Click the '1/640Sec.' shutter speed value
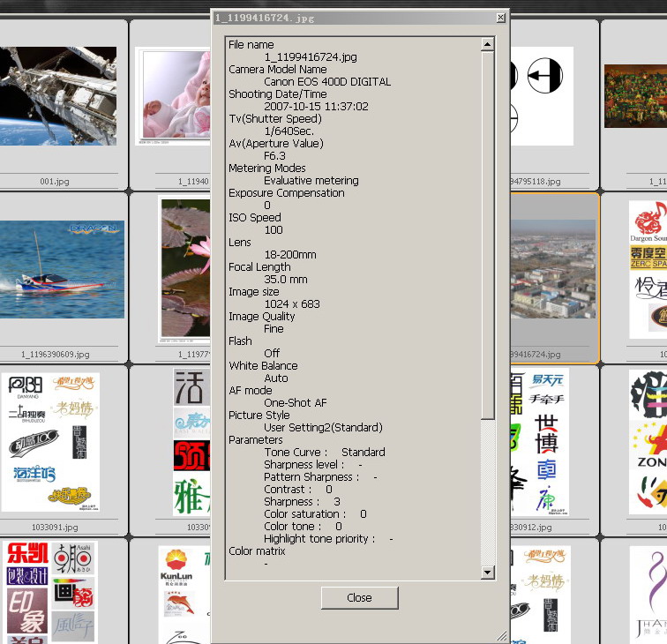Image resolution: width=667 pixels, height=644 pixels. pos(289,131)
